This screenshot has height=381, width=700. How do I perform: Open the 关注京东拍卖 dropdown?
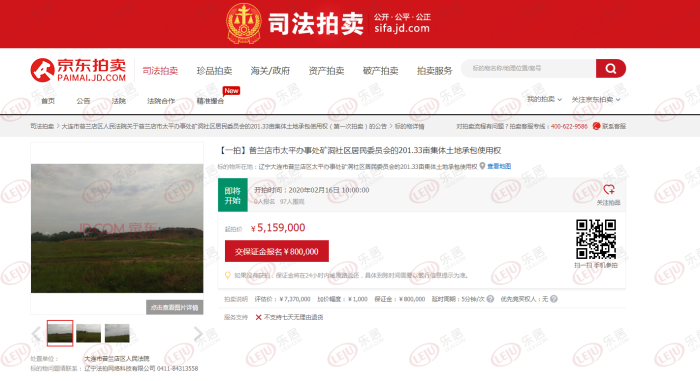pos(596,100)
